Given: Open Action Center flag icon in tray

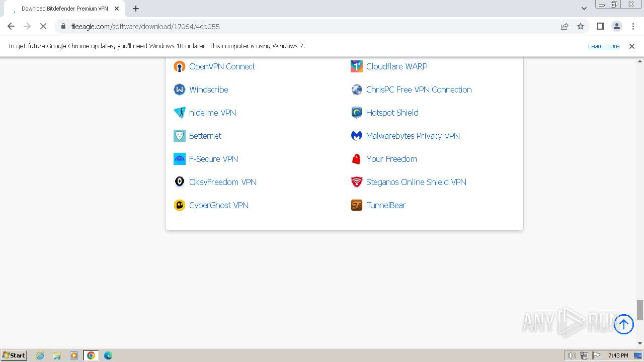Looking at the screenshot, I should [596, 355].
